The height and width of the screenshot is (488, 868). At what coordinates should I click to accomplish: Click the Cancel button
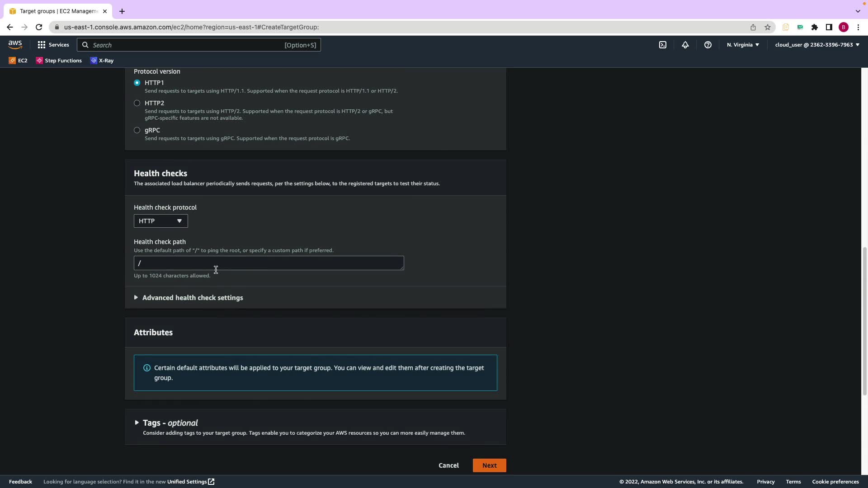click(448, 465)
